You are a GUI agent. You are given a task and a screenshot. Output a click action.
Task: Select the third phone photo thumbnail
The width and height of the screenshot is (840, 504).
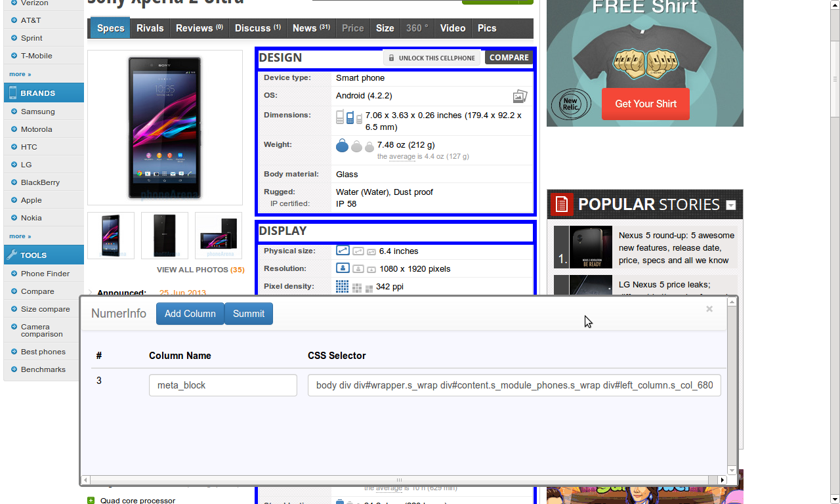pyautogui.click(x=219, y=235)
